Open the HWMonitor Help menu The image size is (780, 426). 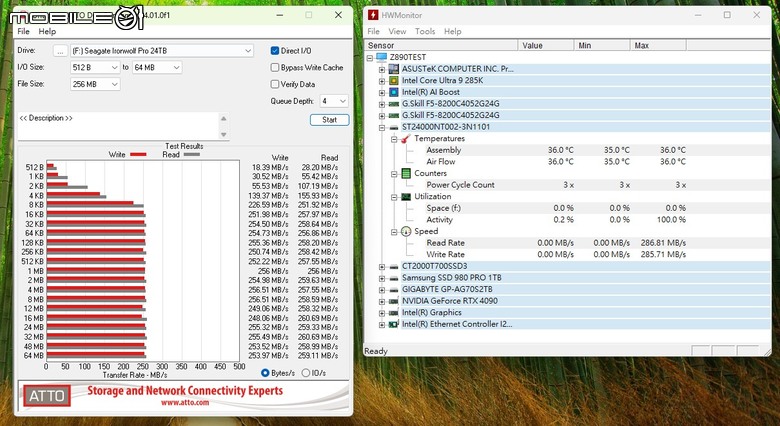[x=453, y=31]
